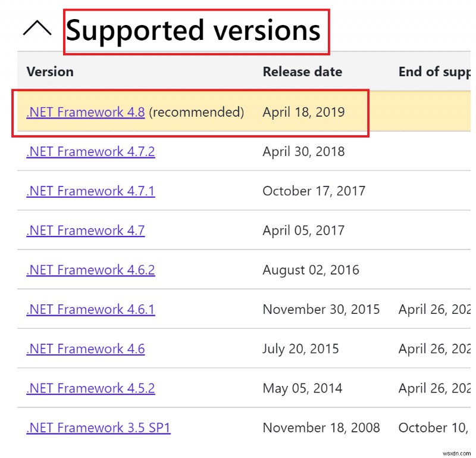Open the .NET Framework 4.6 link
Screen dimensions: 476x458
(x=85, y=348)
